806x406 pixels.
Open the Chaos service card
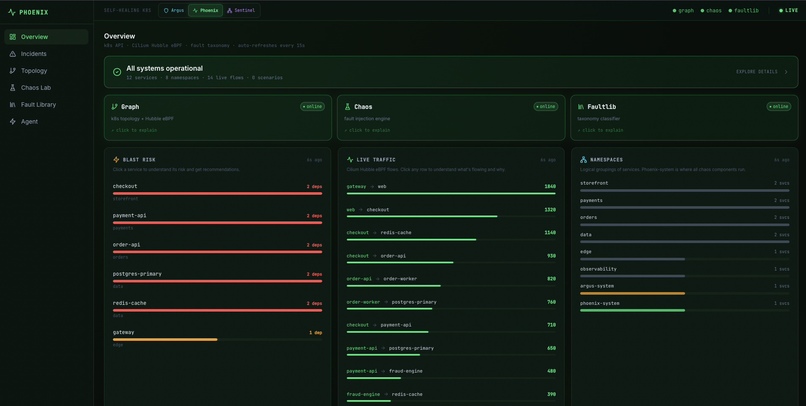pos(451,118)
